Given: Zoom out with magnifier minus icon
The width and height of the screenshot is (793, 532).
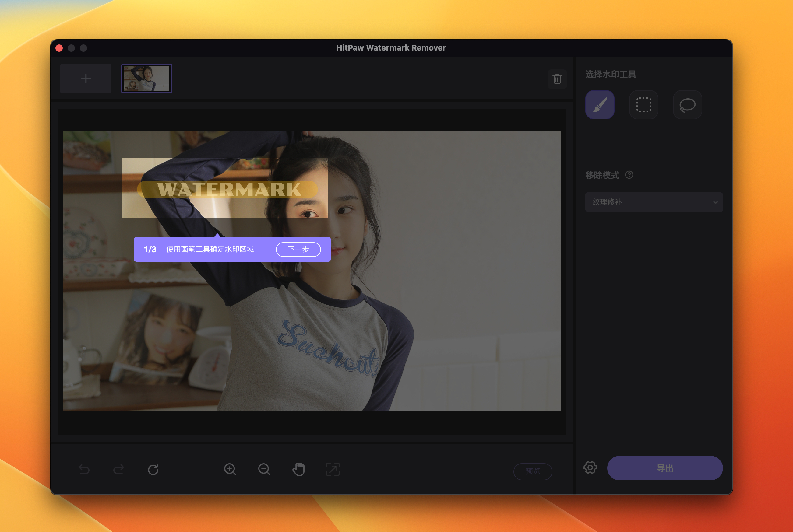Looking at the screenshot, I should click(264, 470).
